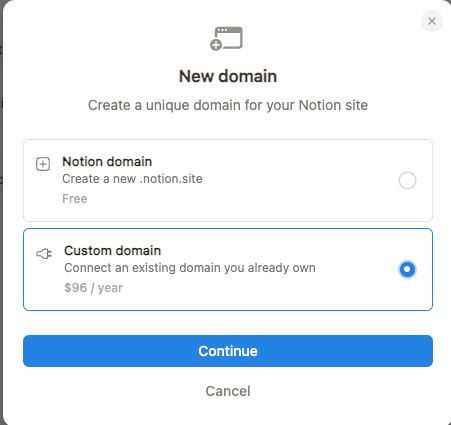
Task: Cancel the New domain dialog
Action: 228,391
